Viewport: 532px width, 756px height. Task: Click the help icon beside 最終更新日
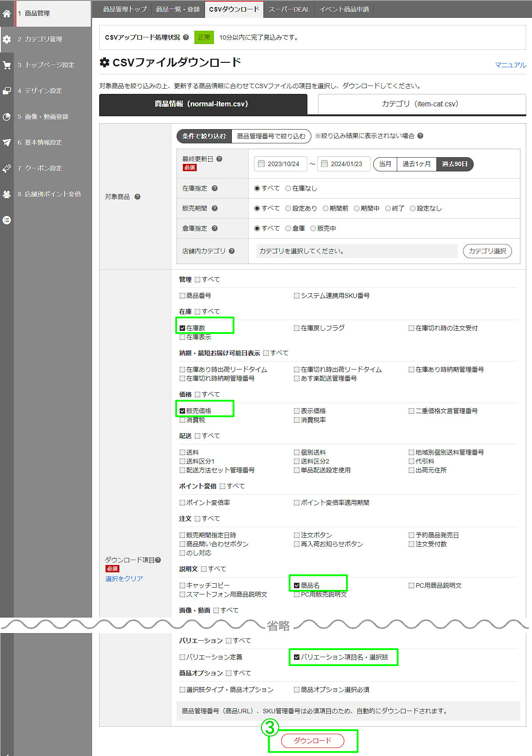coord(219,159)
